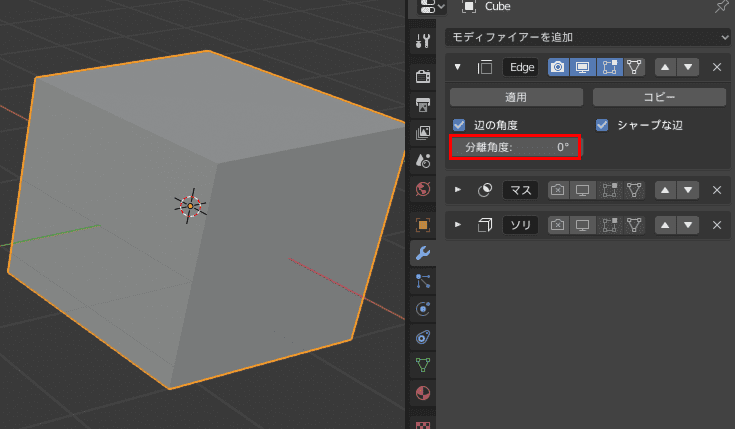
Task: Move the ソリ modifier up
Action: [x=665, y=225]
